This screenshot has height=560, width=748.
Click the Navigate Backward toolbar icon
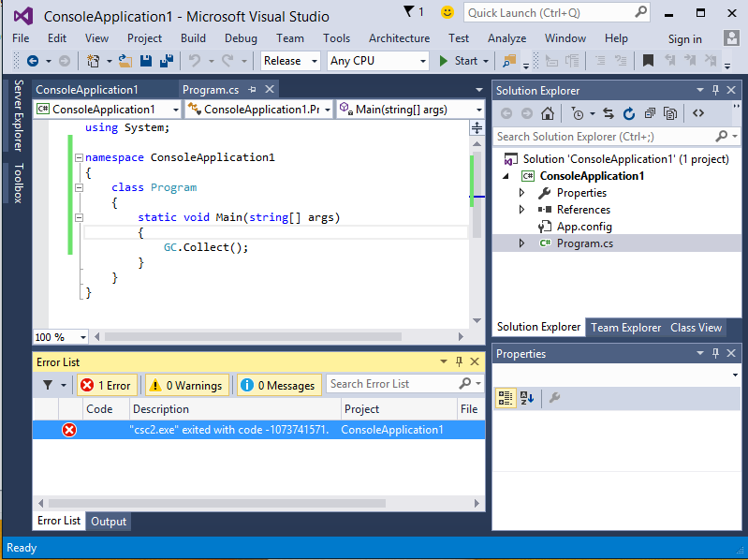(33, 61)
